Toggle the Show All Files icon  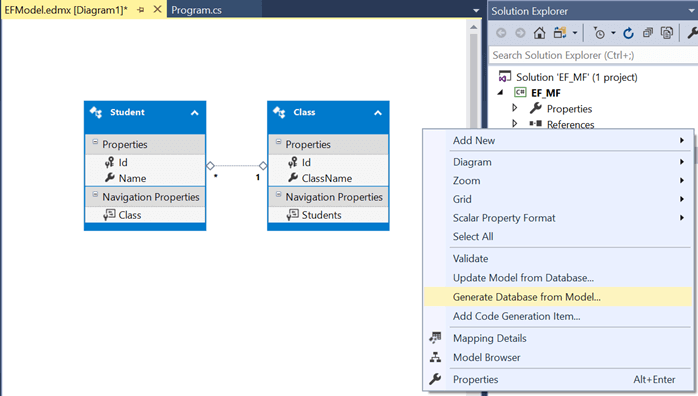[667, 33]
